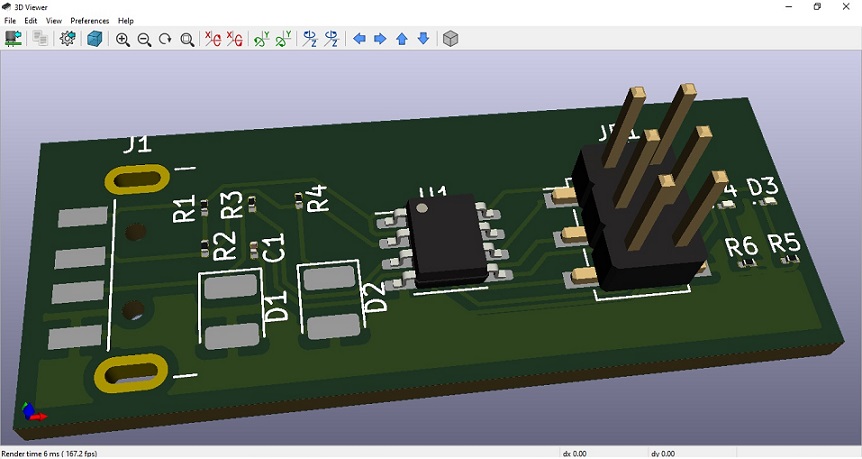The height and width of the screenshot is (459, 862).
Task: Click the zoom in magnifier
Action: pos(123,39)
